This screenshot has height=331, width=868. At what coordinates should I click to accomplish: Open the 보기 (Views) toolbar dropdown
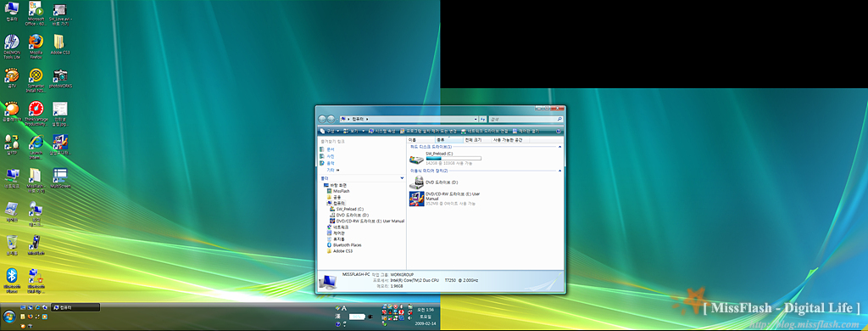(353, 131)
